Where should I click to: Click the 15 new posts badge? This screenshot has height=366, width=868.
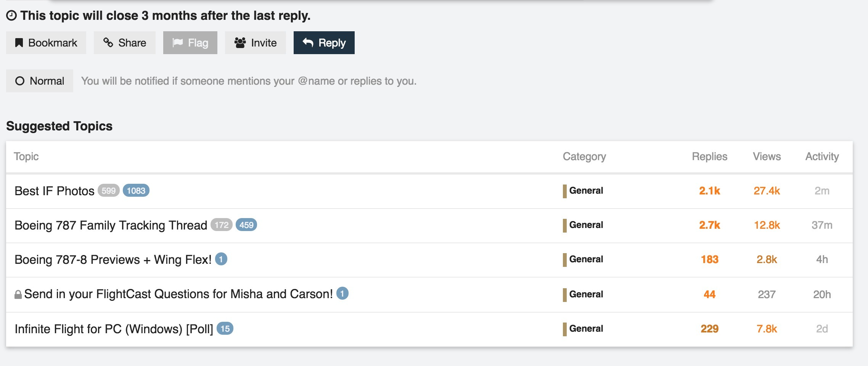(225, 329)
